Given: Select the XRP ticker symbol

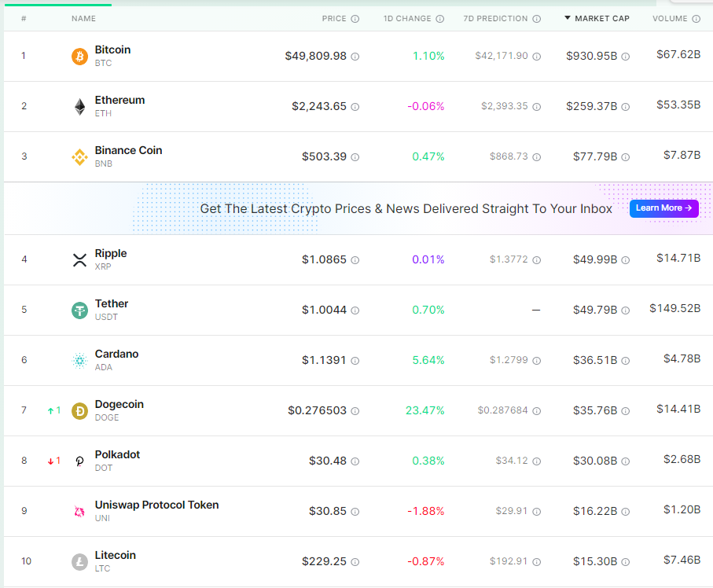Looking at the screenshot, I should (103, 266).
